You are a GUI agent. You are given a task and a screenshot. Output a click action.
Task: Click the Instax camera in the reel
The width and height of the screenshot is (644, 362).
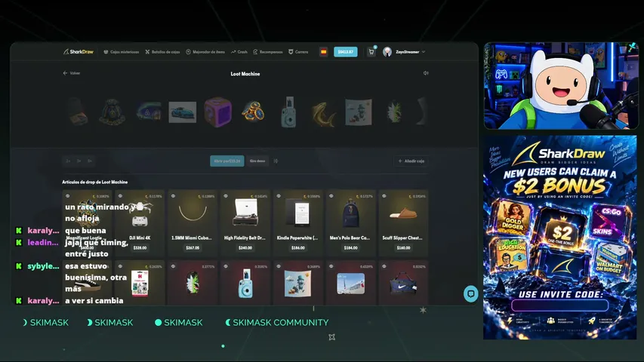[x=288, y=112]
